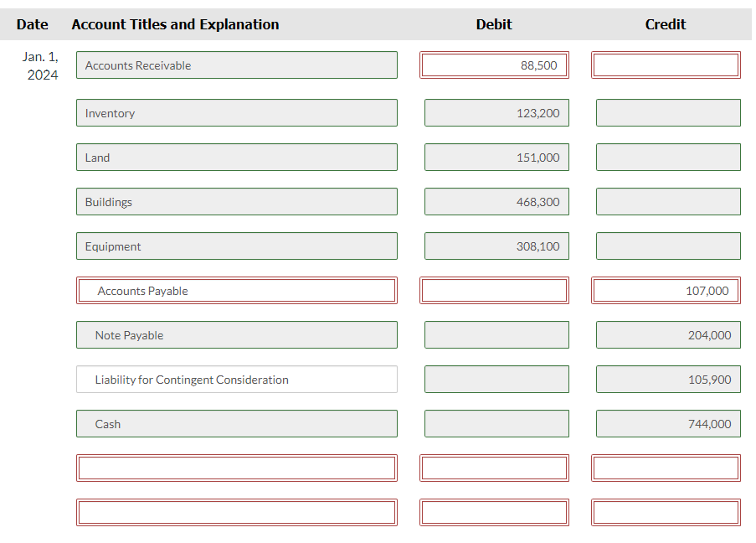
Task: Select the credit amount of 107,000
Action: [666, 290]
